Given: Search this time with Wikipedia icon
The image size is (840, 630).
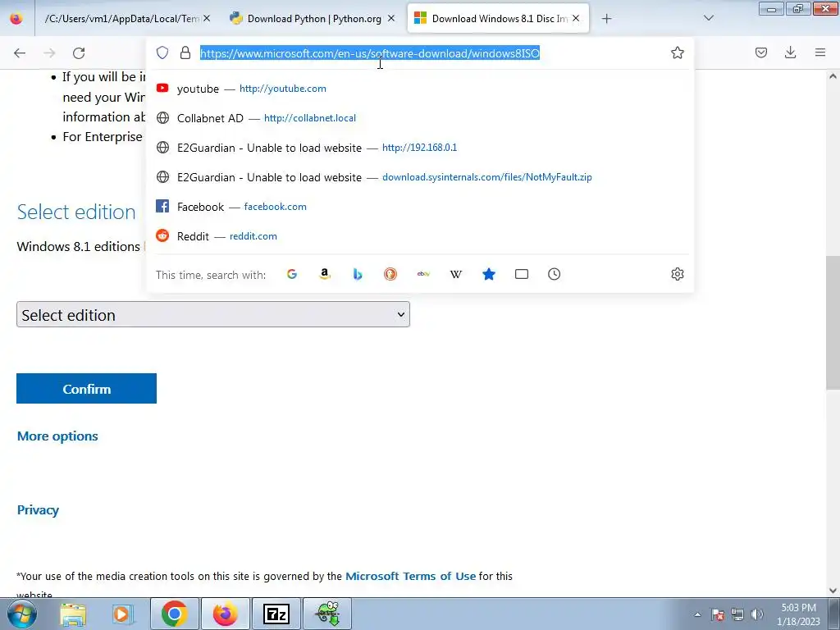Looking at the screenshot, I should pos(456,274).
